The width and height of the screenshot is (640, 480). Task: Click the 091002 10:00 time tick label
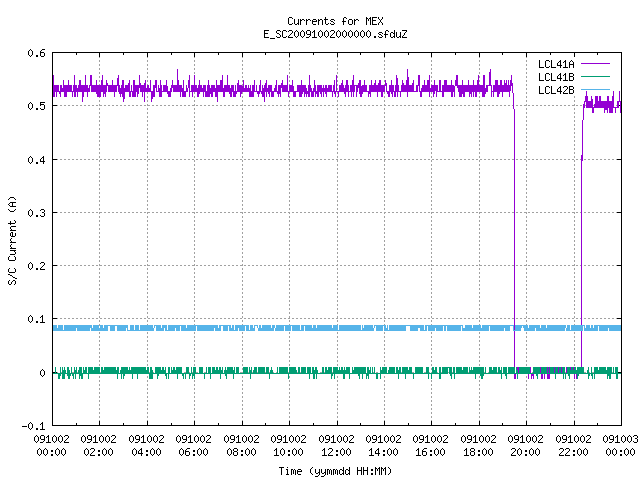(x=288, y=445)
